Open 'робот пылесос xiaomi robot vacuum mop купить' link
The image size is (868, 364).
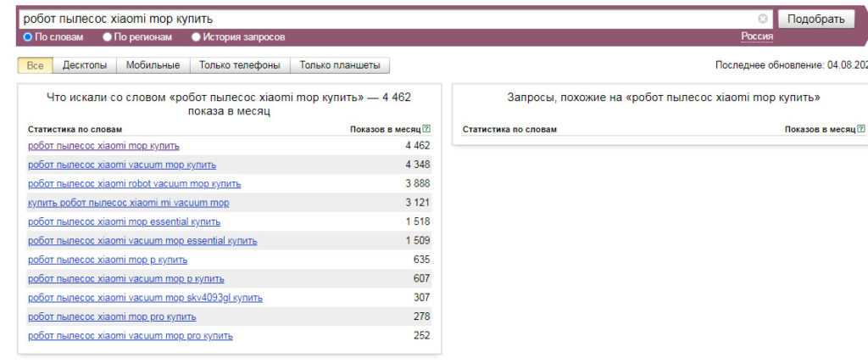[135, 183]
